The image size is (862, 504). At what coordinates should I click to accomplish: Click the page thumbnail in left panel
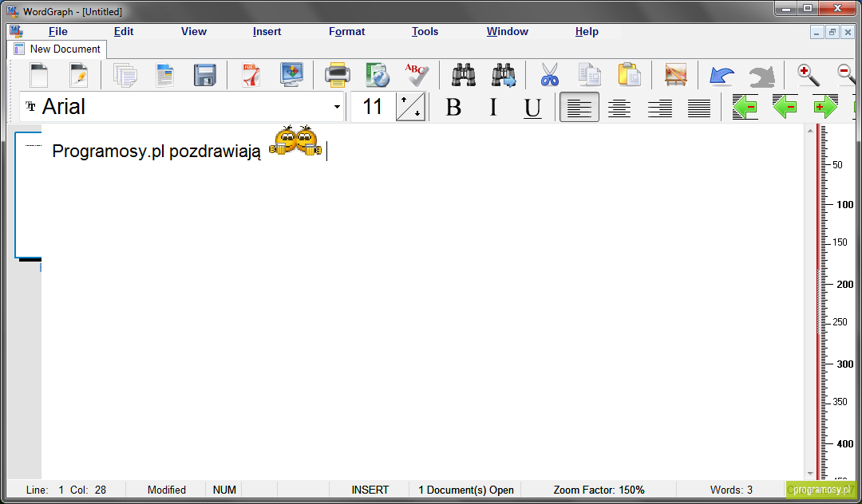(28, 195)
